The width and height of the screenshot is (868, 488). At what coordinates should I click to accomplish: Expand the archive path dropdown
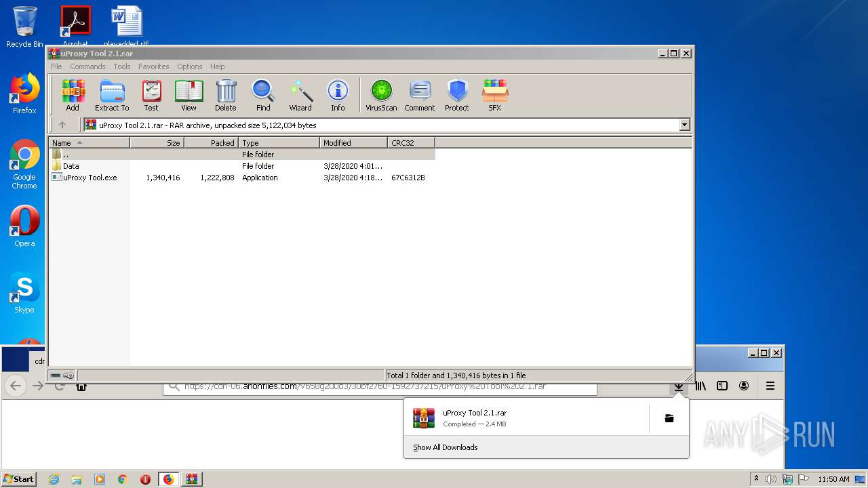[684, 125]
